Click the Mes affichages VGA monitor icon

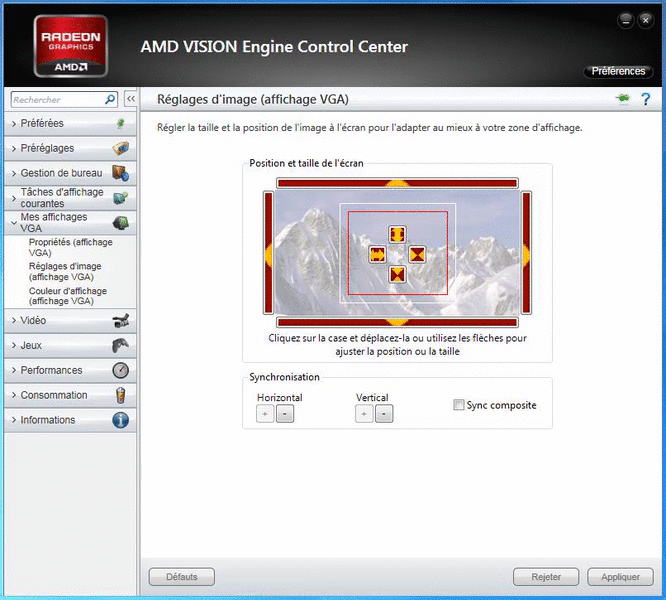121,223
